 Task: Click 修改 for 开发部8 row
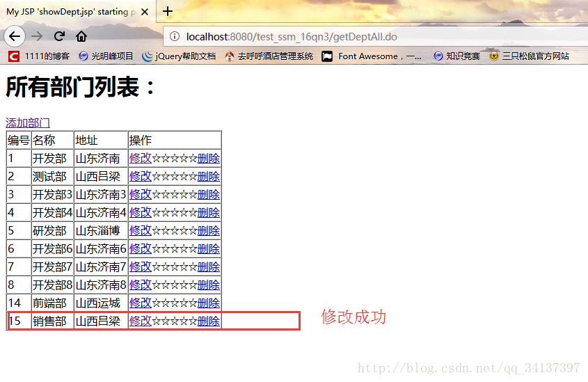tap(141, 285)
